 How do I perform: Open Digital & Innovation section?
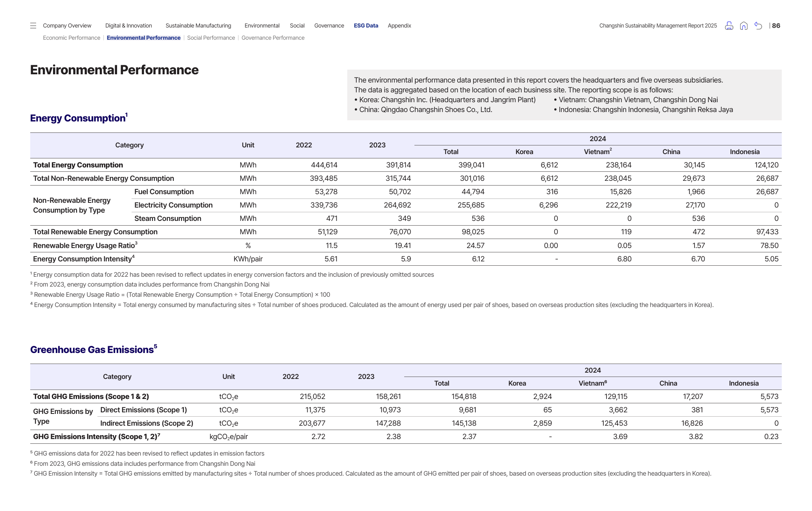[128, 26]
